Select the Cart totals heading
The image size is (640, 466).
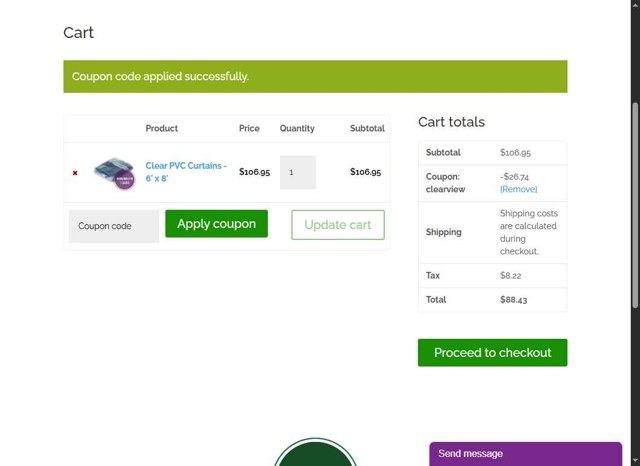point(451,122)
